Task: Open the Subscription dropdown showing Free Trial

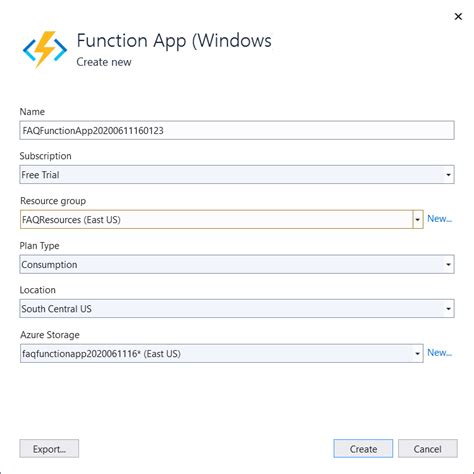Action: point(237,175)
